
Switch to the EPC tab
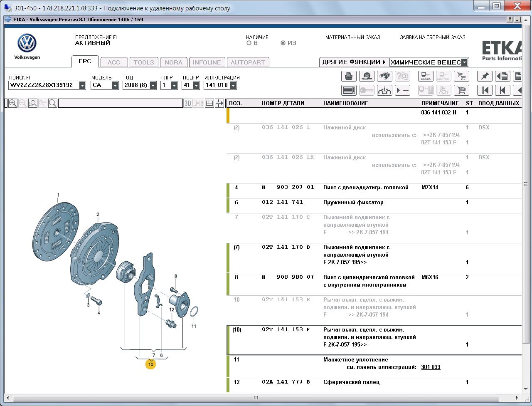click(x=85, y=62)
